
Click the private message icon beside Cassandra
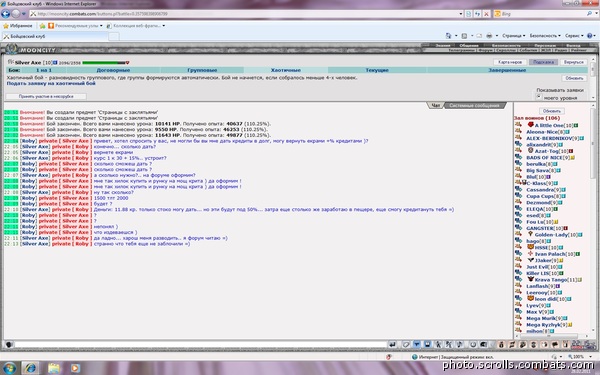pos(518,189)
